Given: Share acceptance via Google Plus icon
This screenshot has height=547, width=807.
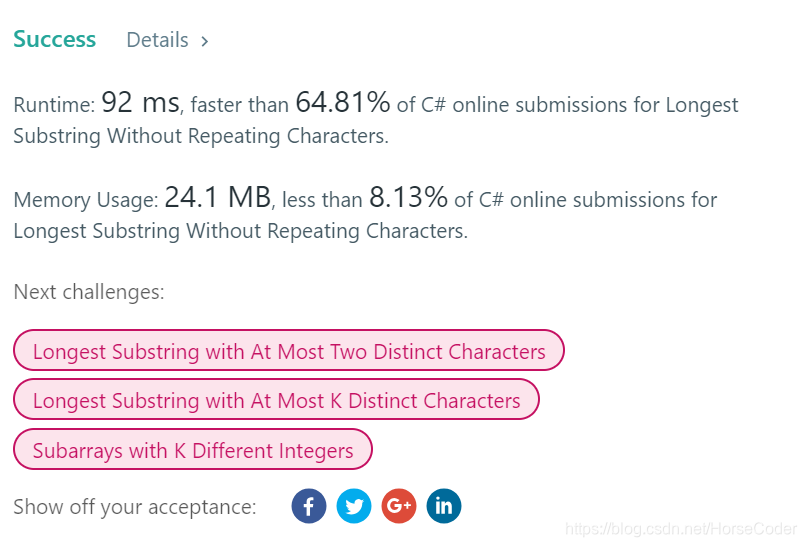Looking at the screenshot, I should coord(399,506).
